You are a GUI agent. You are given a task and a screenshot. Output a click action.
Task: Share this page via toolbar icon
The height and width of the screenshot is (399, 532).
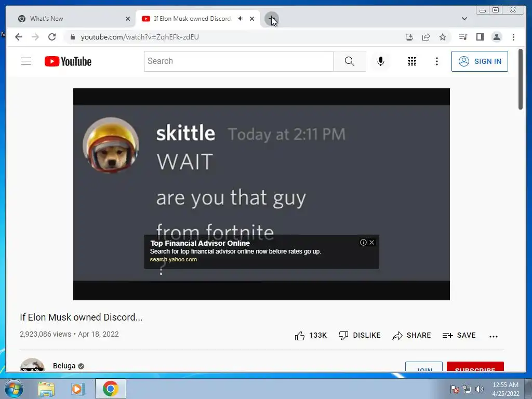pyautogui.click(x=426, y=37)
